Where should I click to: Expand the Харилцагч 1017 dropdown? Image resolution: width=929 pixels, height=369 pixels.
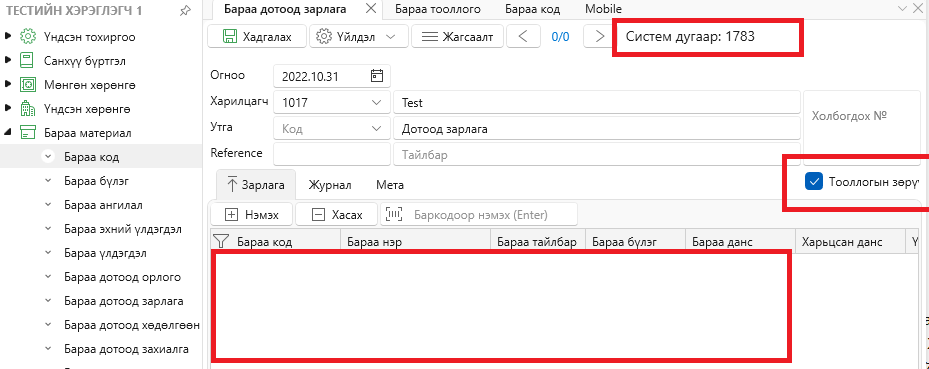pyautogui.click(x=376, y=102)
